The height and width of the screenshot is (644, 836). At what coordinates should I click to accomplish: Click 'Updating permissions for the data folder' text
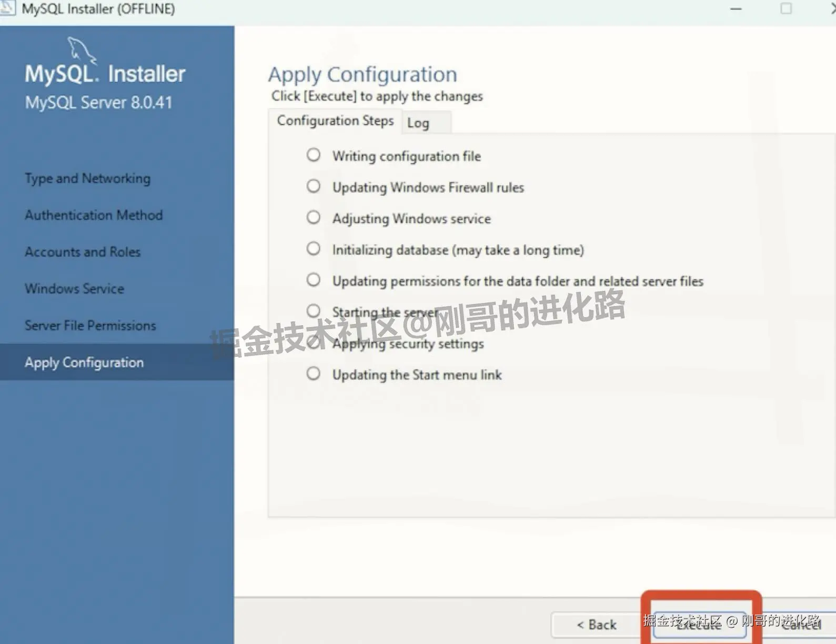pos(518,281)
